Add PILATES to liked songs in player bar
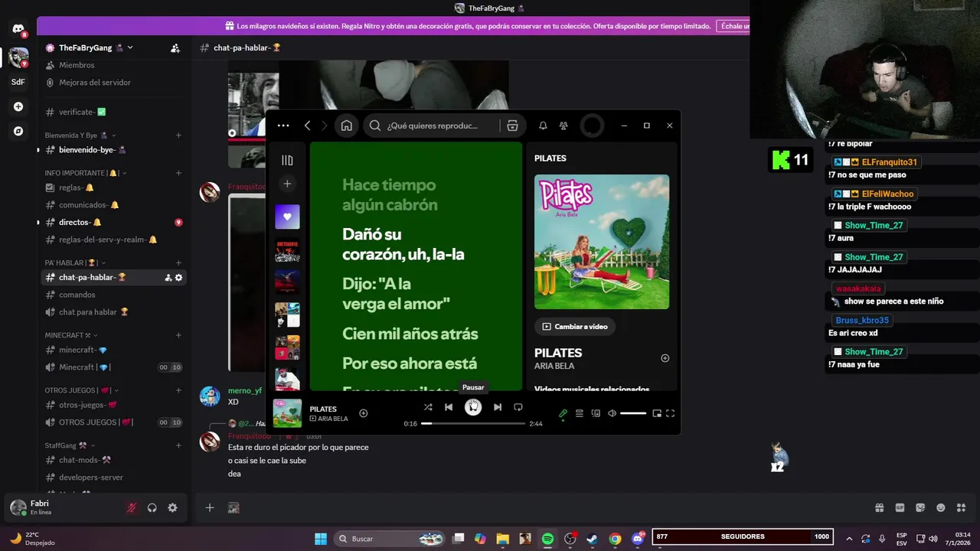This screenshot has width=980, height=551. coord(364,413)
